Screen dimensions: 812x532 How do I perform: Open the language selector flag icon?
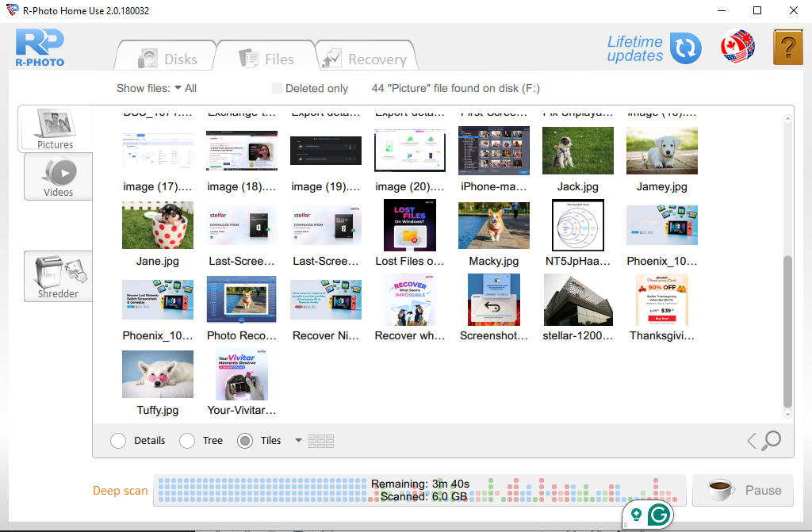[x=737, y=48]
